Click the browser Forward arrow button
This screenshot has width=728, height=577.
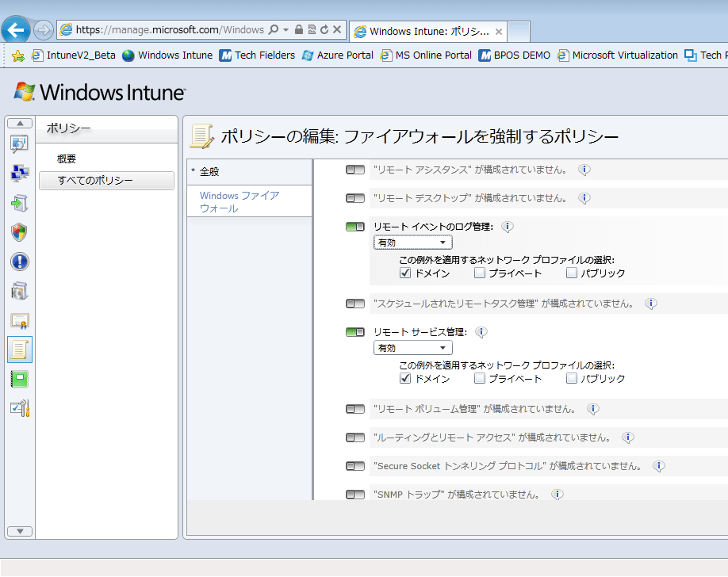pos(43,31)
